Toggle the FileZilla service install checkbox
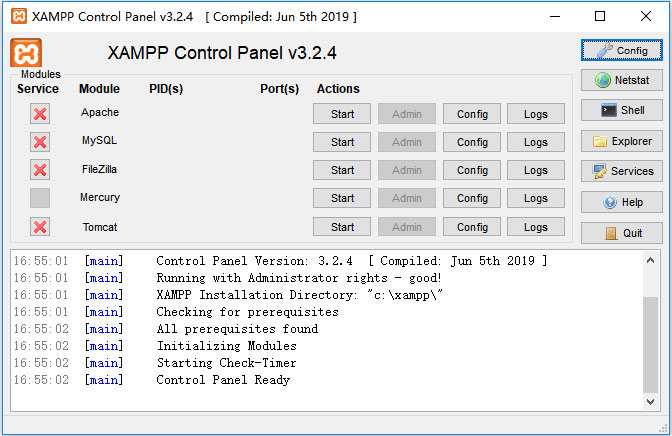This screenshot has width=672, height=436. coord(40,170)
